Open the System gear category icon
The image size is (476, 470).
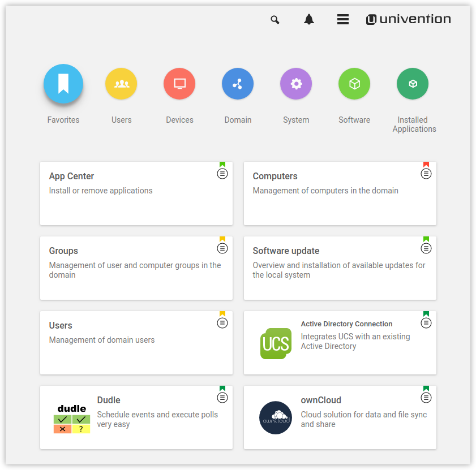tap(296, 83)
